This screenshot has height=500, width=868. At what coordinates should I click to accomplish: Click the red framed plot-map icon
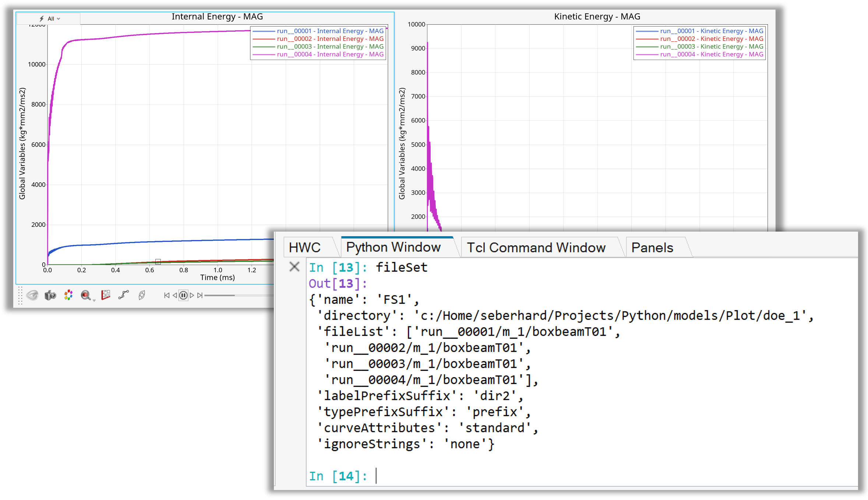[106, 295]
